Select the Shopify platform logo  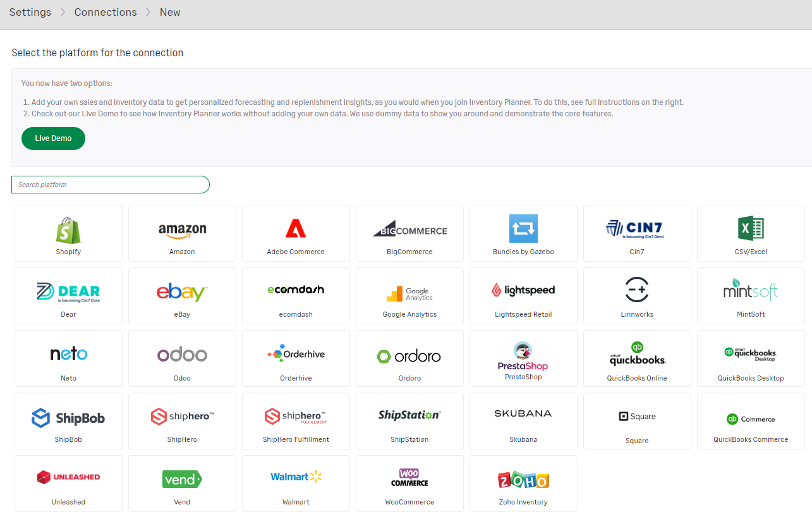68,230
